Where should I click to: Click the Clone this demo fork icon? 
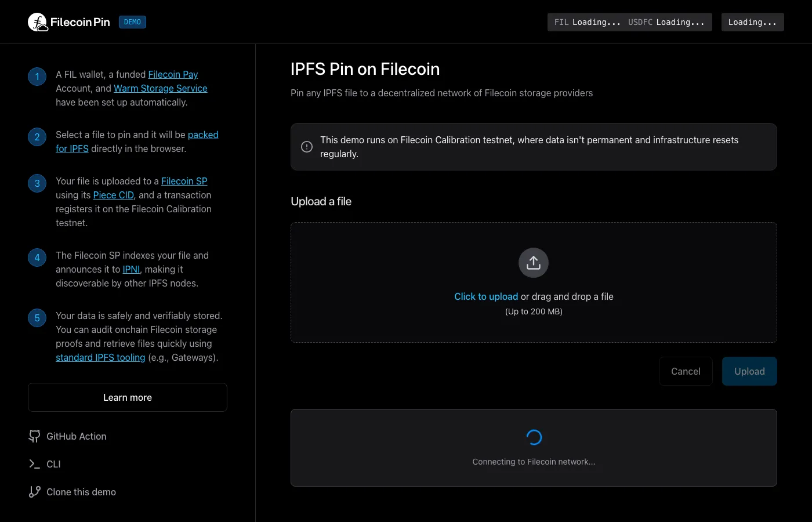pyautogui.click(x=34, y=491)
